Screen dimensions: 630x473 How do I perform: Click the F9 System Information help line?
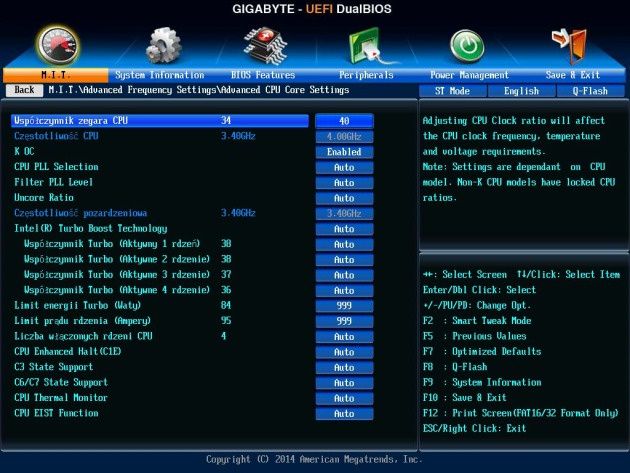[x=482, y=382]
